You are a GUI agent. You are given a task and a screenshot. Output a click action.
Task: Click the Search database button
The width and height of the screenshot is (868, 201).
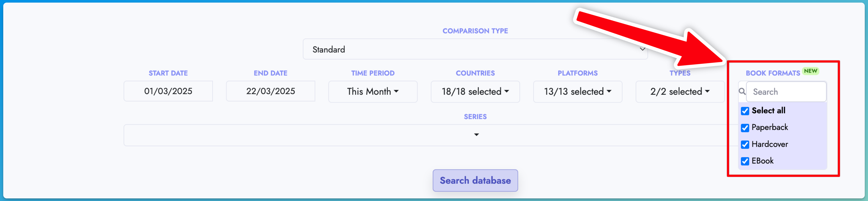click(475, 181)
